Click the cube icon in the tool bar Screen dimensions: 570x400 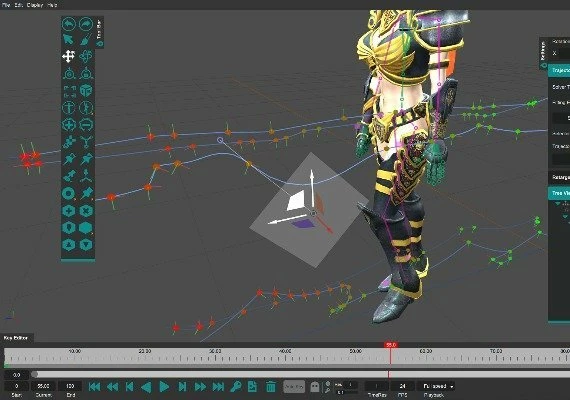(x=86, y=91)
